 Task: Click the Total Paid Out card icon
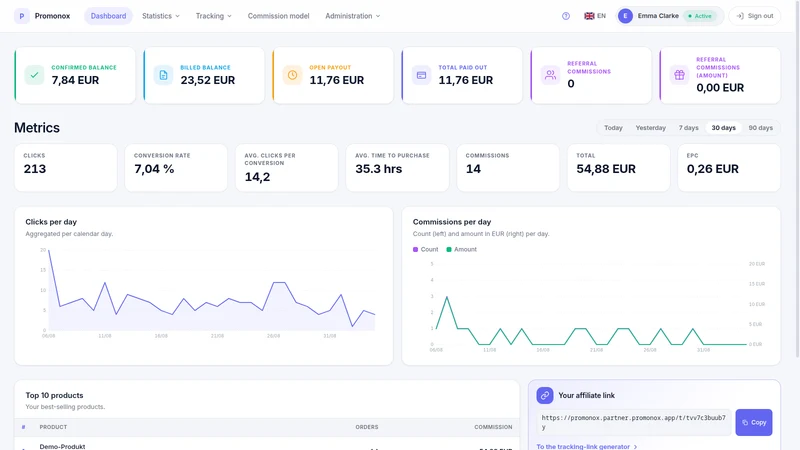pyautogui.click(x=421, y=75)
